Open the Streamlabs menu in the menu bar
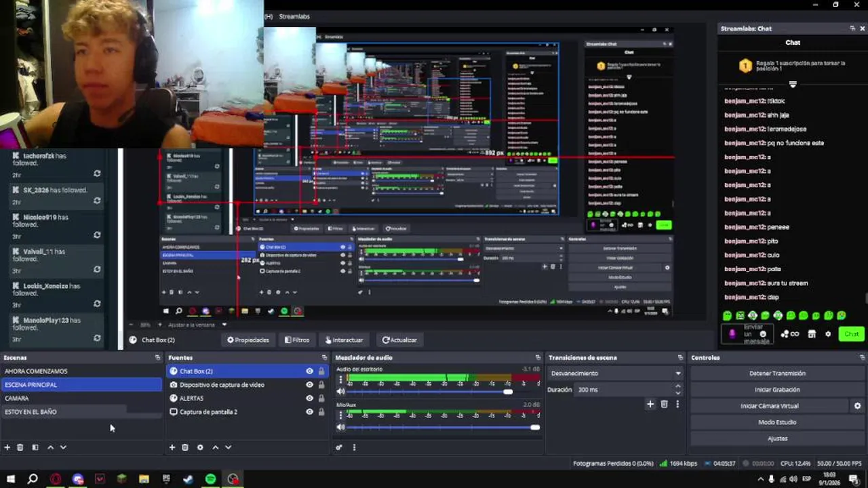 [294, 16]
